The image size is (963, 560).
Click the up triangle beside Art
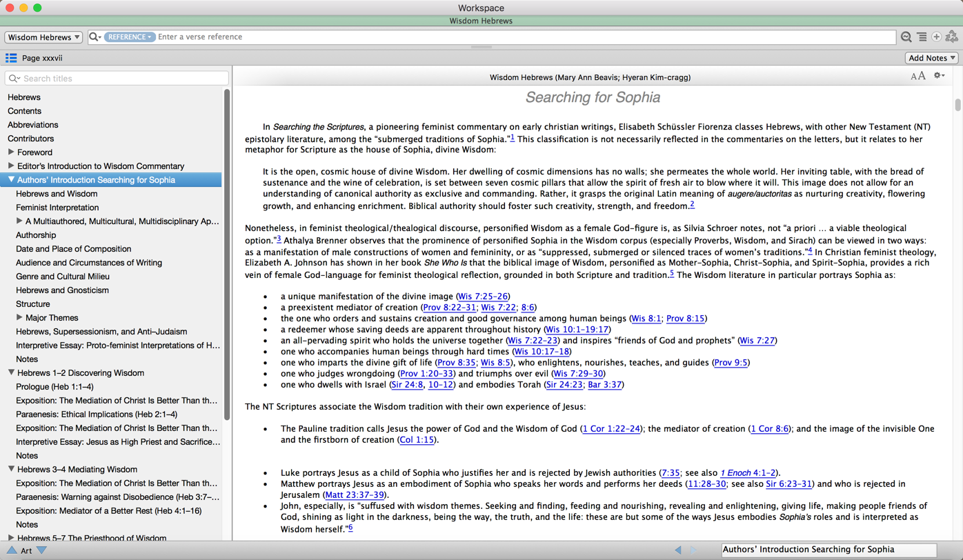point(12,550)
